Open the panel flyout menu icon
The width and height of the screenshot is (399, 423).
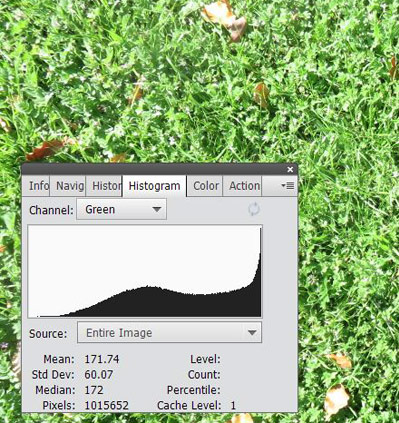pos(288,186)
